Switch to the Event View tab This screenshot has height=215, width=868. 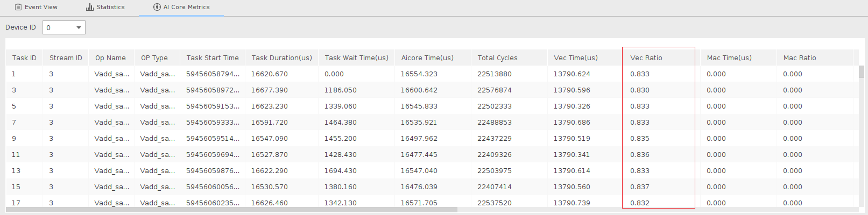click(x=36, y=7)
